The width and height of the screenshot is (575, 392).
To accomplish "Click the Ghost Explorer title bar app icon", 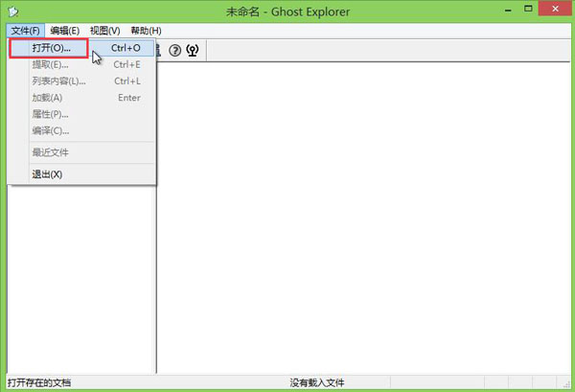I will 13,12.
